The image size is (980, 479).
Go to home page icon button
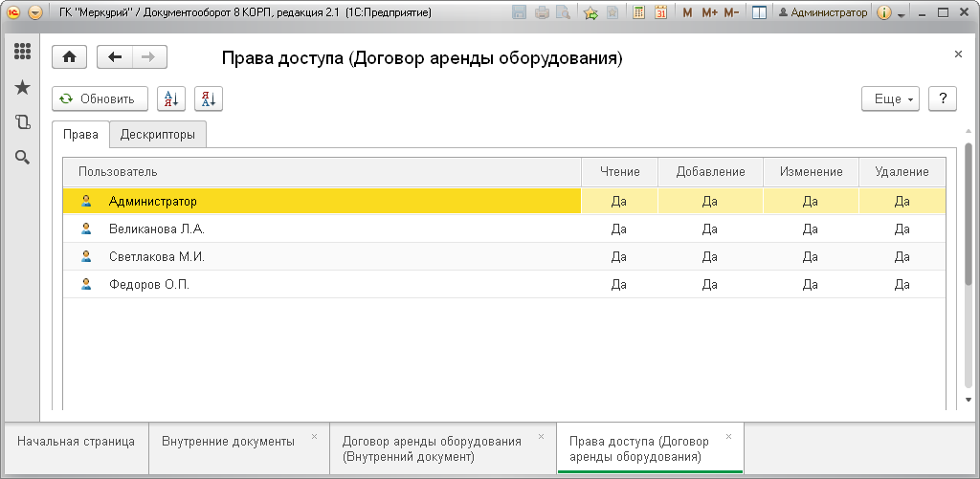[x=69, y=56]
